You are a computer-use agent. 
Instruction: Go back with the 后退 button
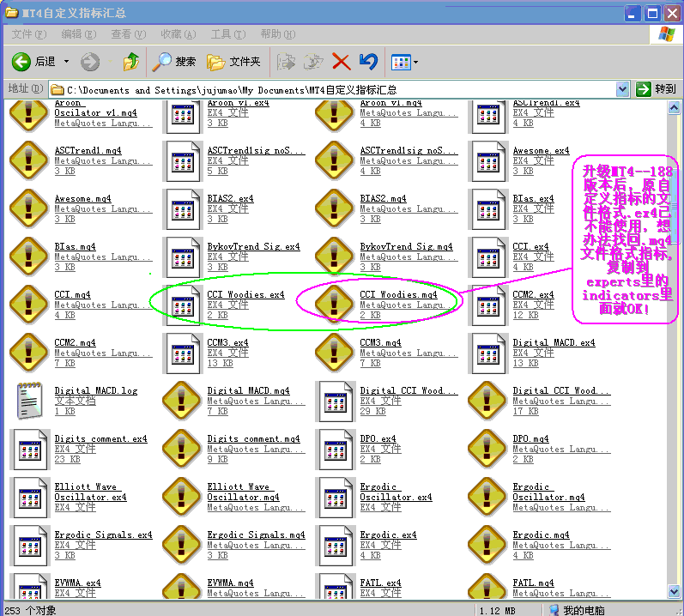(33, 62)
